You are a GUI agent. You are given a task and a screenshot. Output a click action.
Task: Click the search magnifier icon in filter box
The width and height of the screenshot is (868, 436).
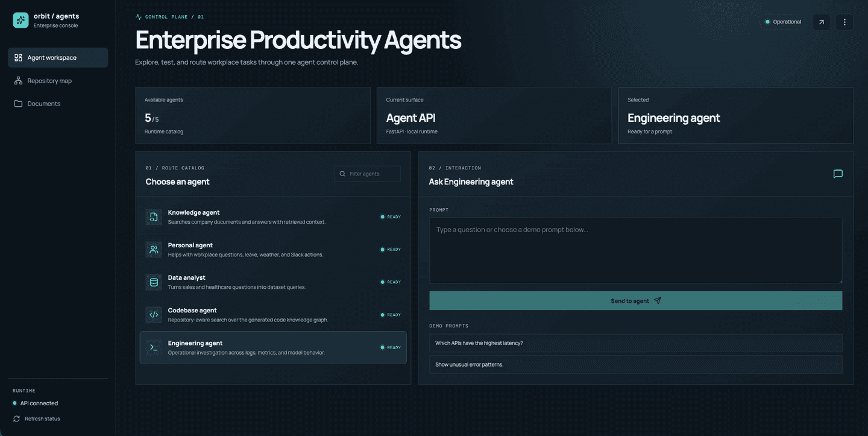pos(342,174)
